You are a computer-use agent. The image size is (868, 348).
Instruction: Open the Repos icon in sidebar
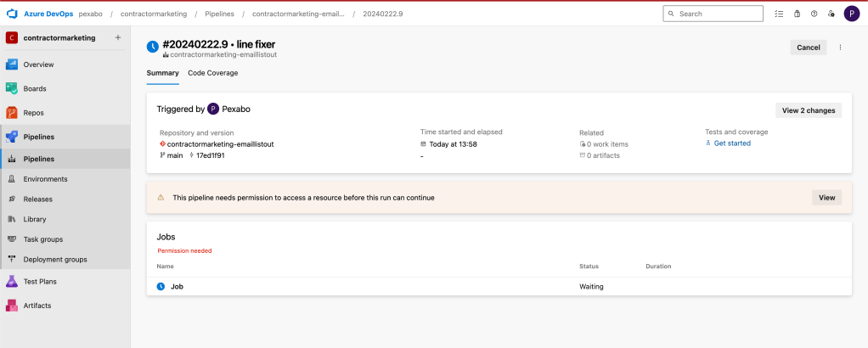point(12,113)
